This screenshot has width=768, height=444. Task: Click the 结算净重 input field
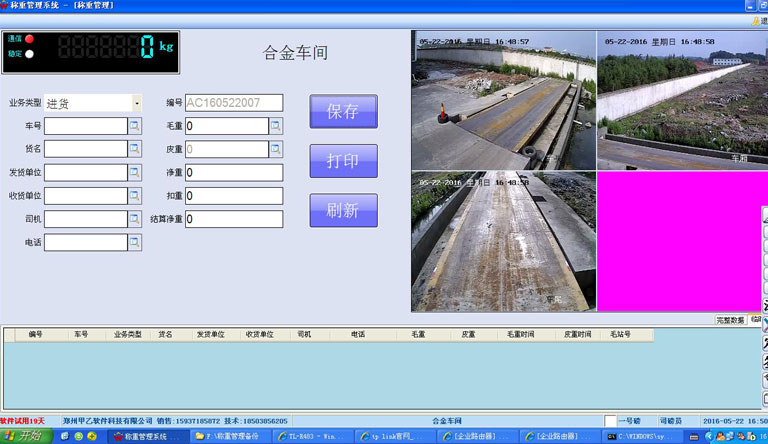233,219
